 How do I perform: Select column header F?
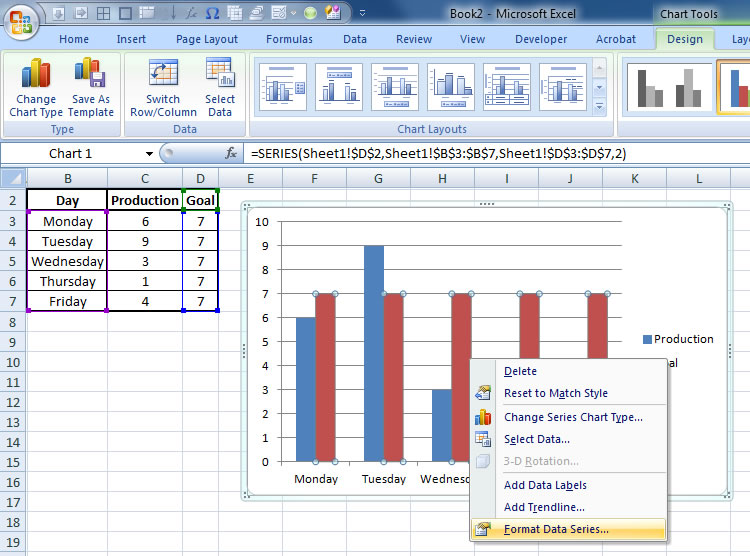(x=314, y=178)
